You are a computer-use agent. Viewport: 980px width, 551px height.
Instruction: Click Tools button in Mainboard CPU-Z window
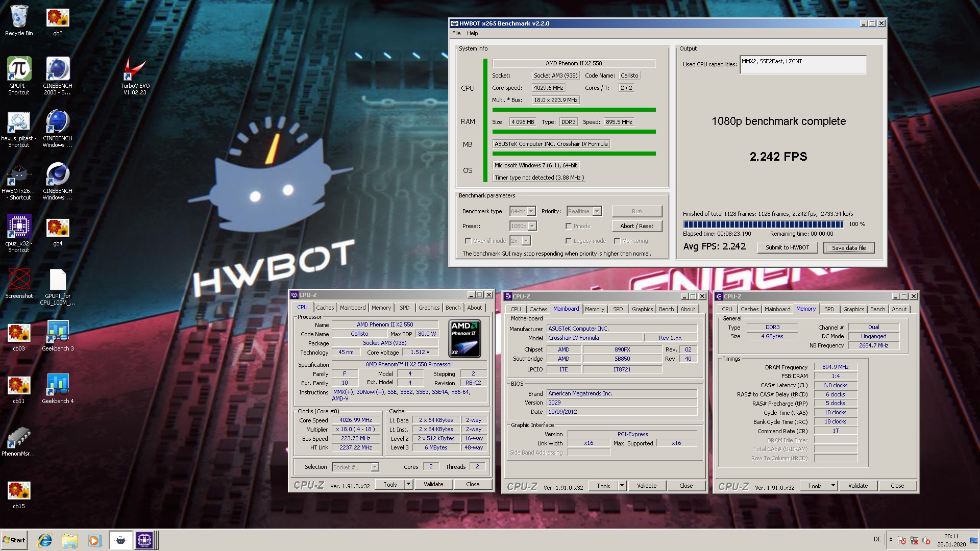[603, 486]
